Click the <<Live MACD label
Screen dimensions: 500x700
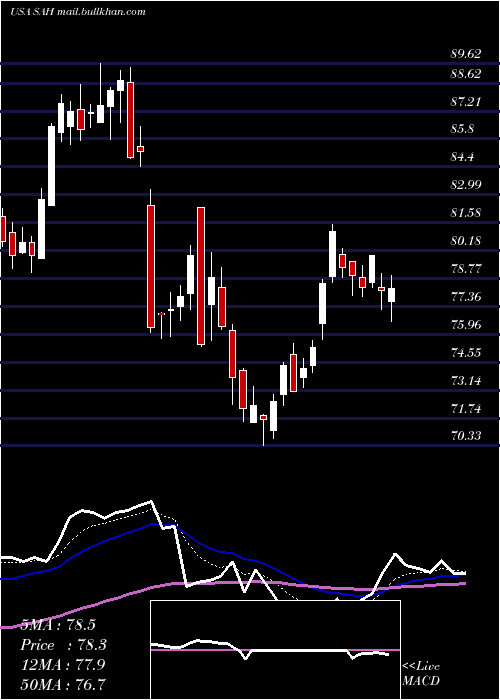click(x=421, y=673)
